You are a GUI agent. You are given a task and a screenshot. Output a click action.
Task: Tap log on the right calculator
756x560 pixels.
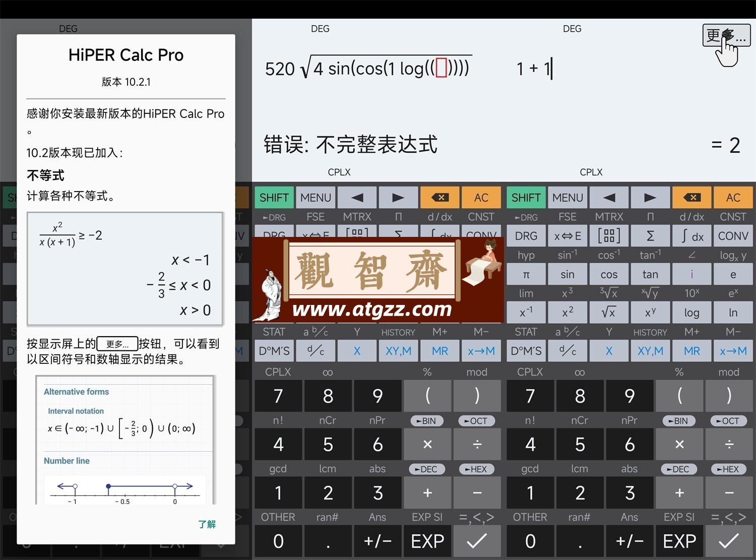pyautogui.click(x=692, y=313)
